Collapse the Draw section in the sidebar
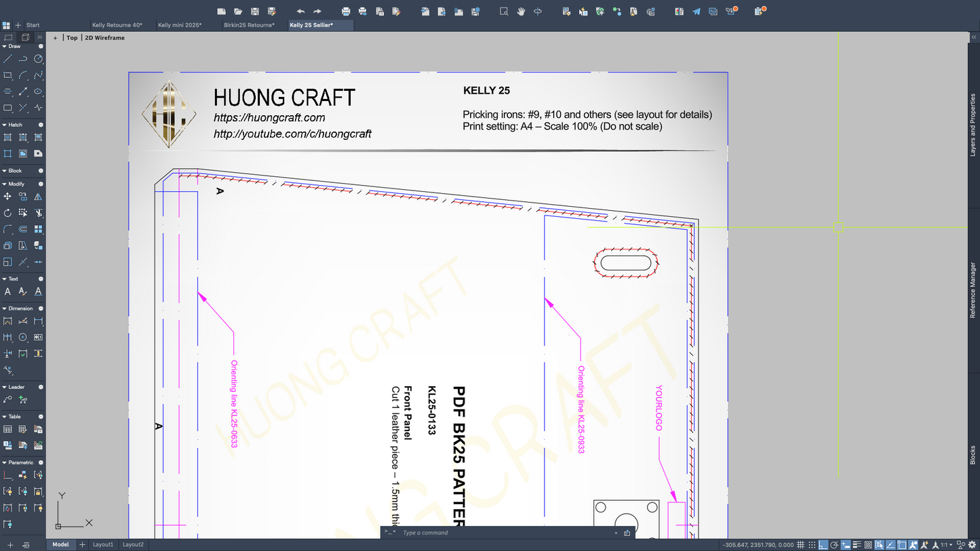The width and height of the screenshot is (980, 551). tap(4, 47)
